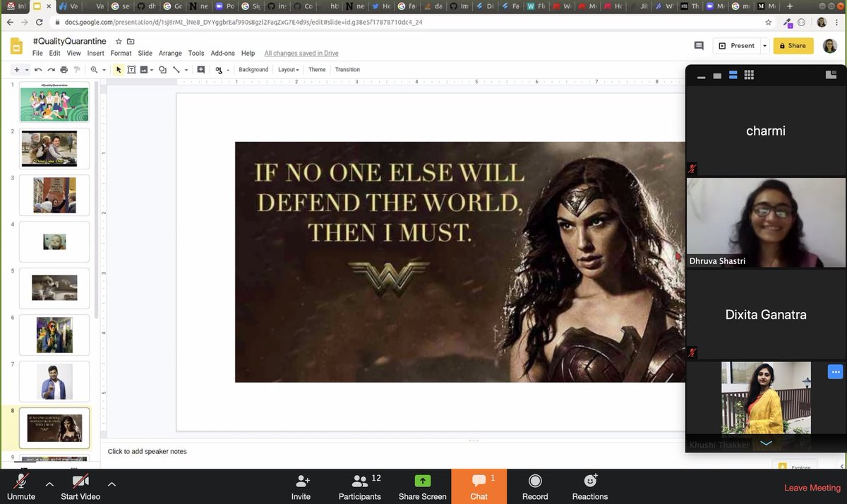Viewport: 847px width, 504px height.
Task: Open the Layout dropdown
Action: click(289, 70)
